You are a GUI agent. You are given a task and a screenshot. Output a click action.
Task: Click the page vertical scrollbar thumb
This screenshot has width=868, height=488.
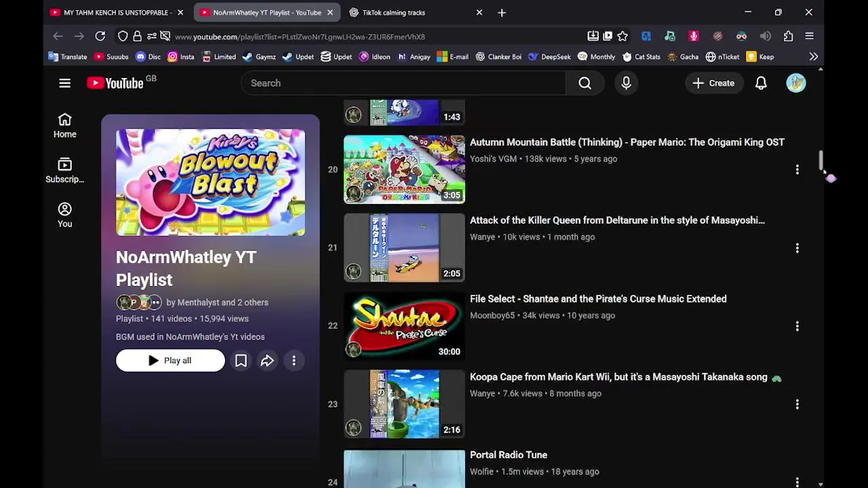(821, 161)
